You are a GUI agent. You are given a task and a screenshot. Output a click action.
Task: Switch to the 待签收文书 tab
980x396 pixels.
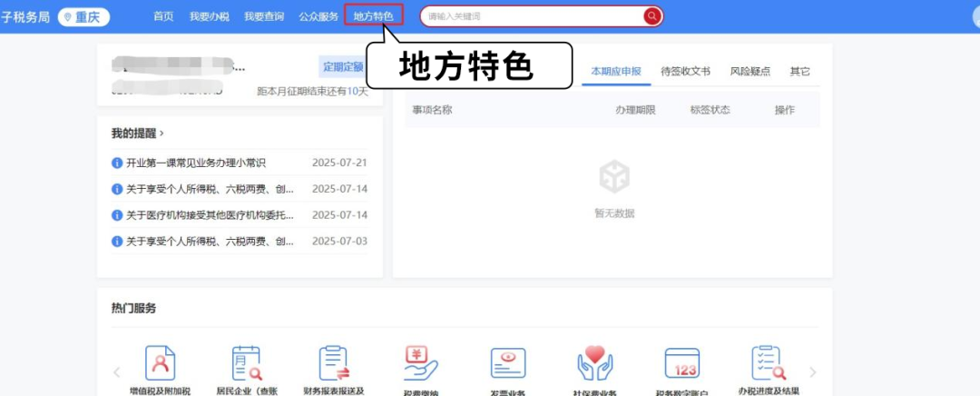tap(686, 72)
